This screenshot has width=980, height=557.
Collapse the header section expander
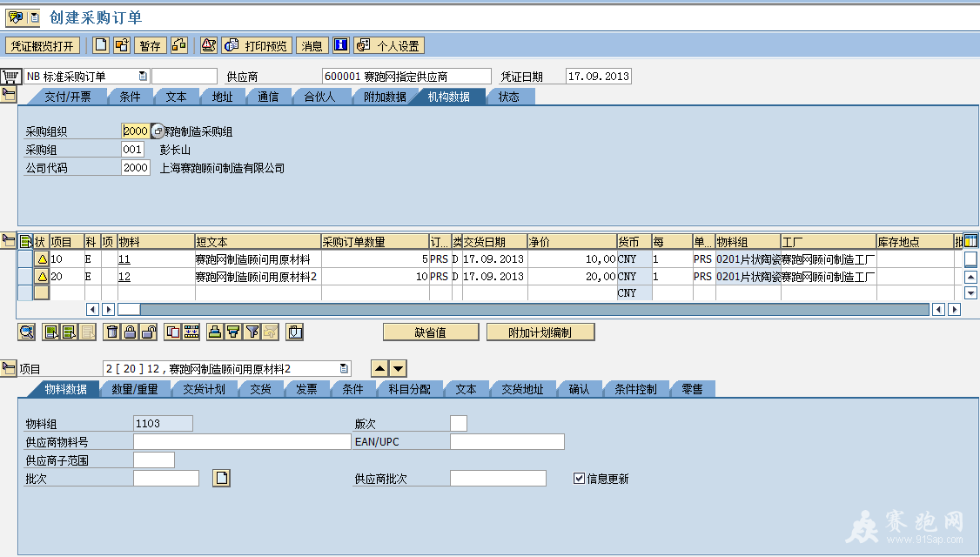[9, 95]
